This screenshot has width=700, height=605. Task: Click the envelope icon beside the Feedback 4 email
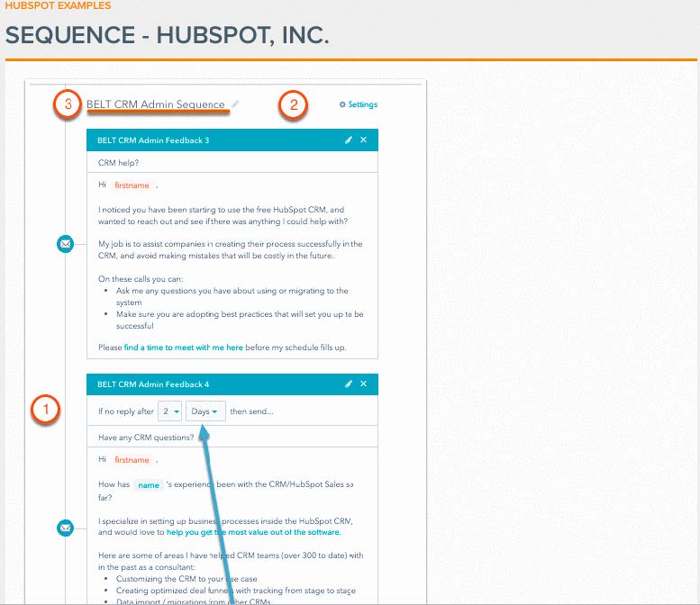point(65,528)
